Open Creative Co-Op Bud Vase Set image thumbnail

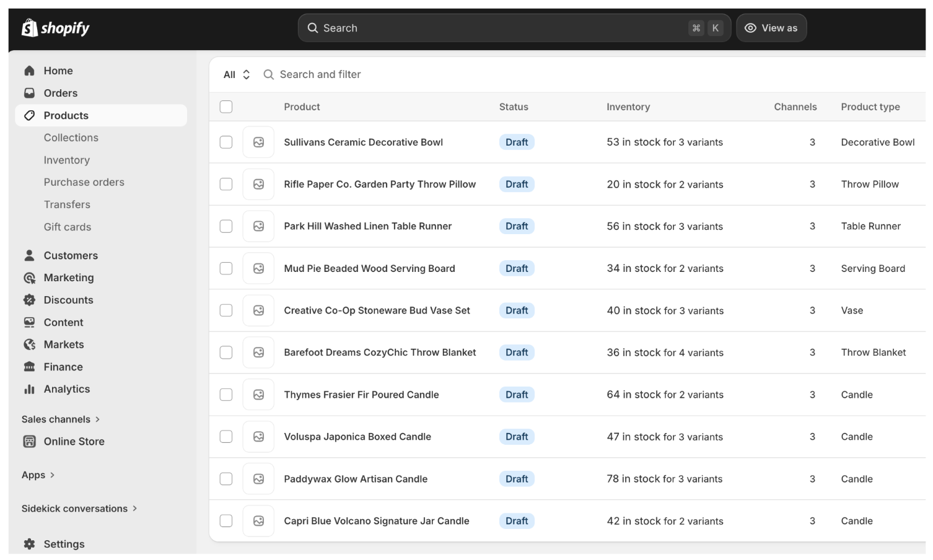tap(258, 310)
